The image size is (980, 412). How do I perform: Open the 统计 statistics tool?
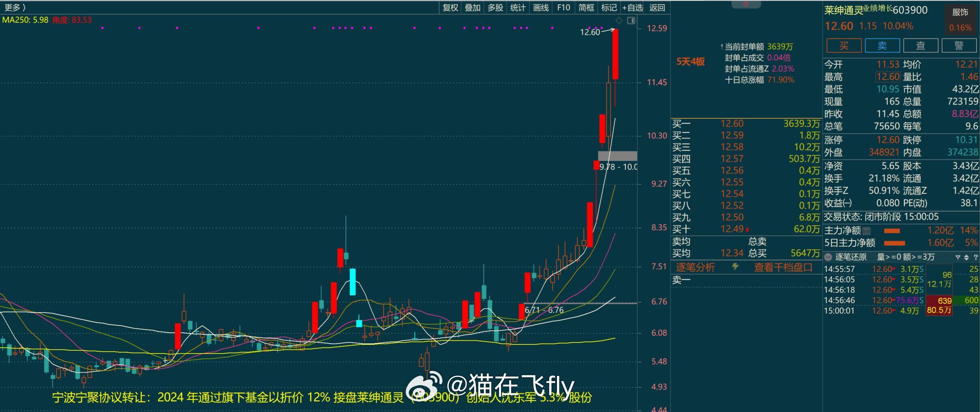(x=518, y=7)
